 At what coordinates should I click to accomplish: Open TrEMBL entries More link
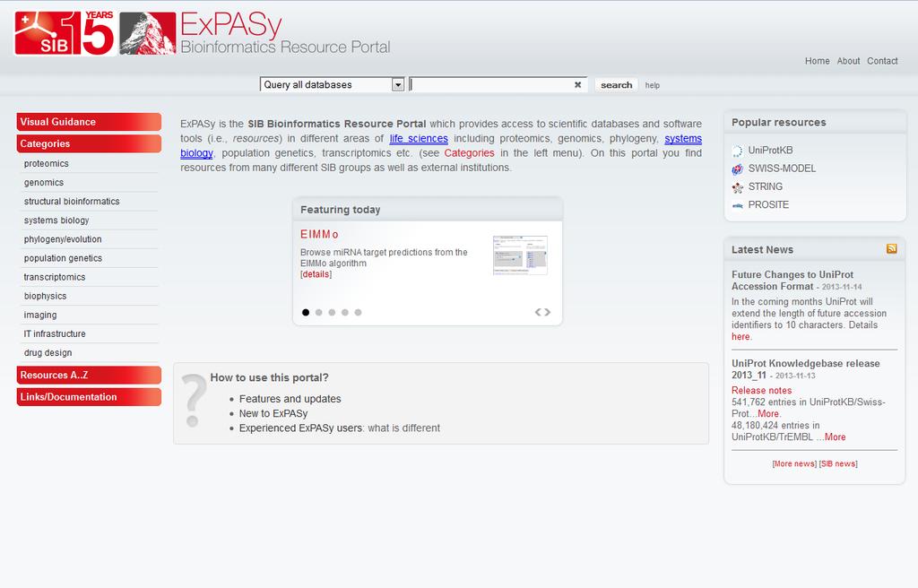coord(835,437)
